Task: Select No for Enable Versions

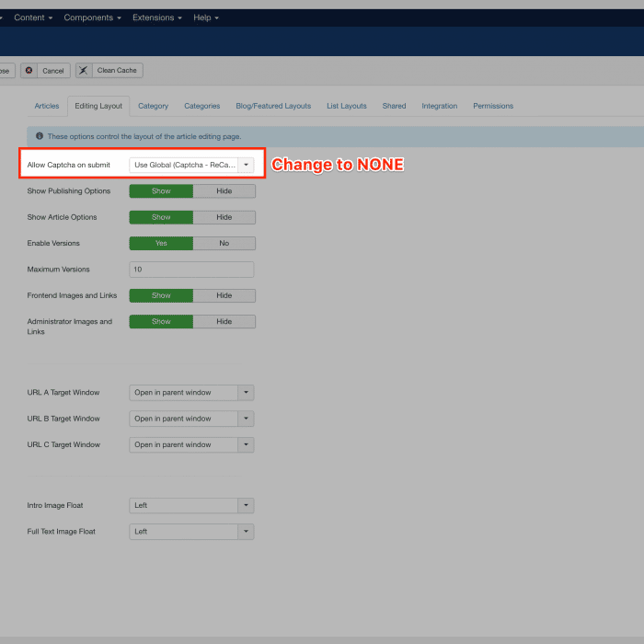Action: pyautogui.click(x=224, y=244)
